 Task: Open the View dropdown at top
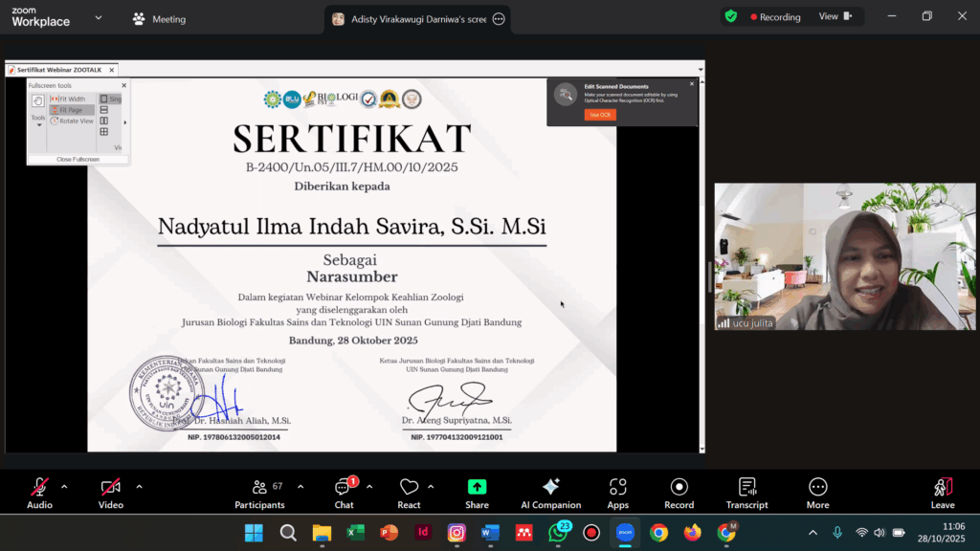834,16
